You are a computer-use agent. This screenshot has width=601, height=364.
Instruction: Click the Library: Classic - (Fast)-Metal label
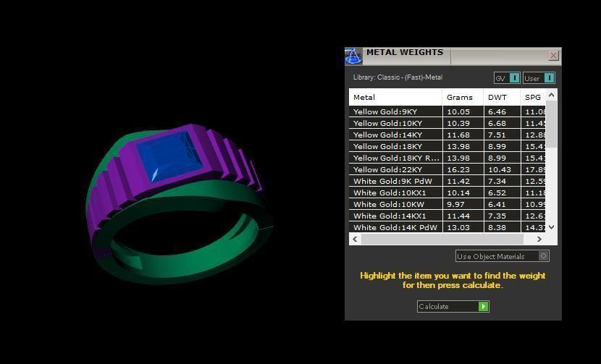(398, 77)
